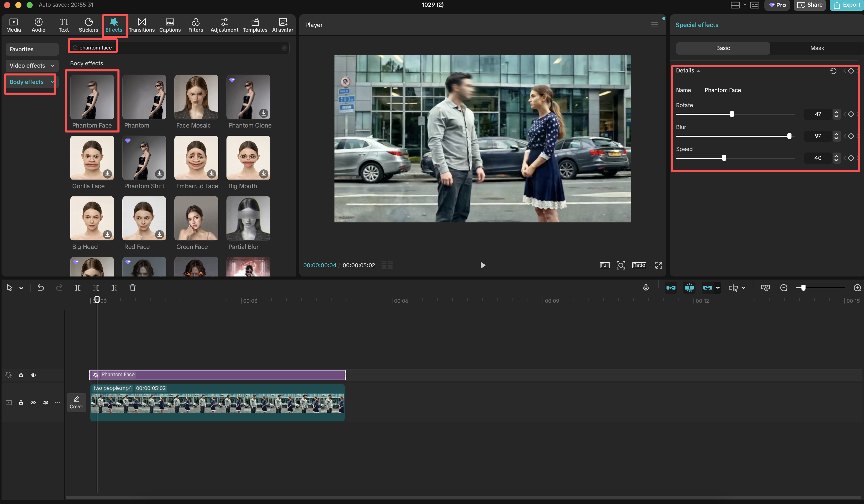The image size is (864, 504).
Task: Select the AI avatar icon
Action: pyautogui.click(x=282, y=24)
